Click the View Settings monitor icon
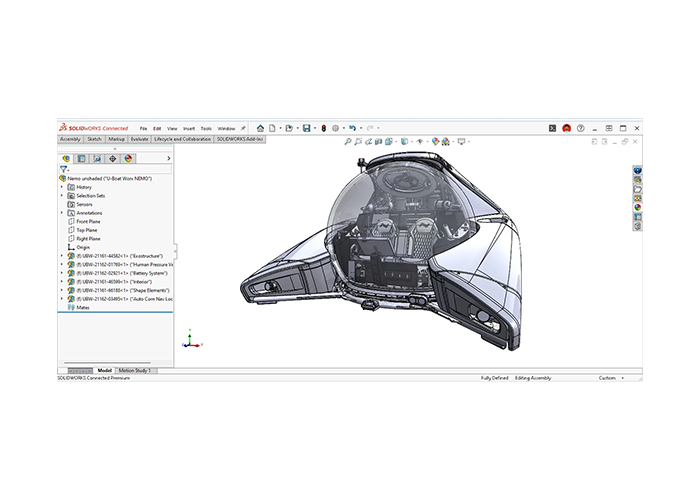 point(462,142)
